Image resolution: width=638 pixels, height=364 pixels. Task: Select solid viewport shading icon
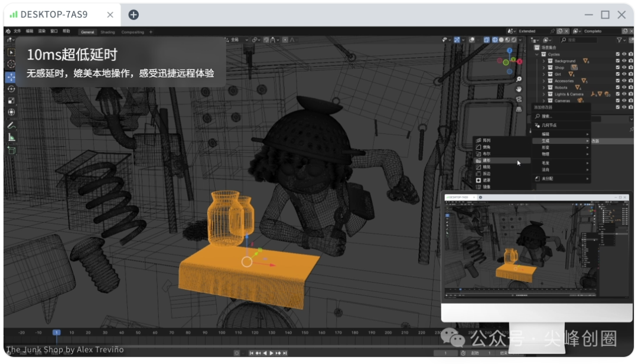point(502,40)
